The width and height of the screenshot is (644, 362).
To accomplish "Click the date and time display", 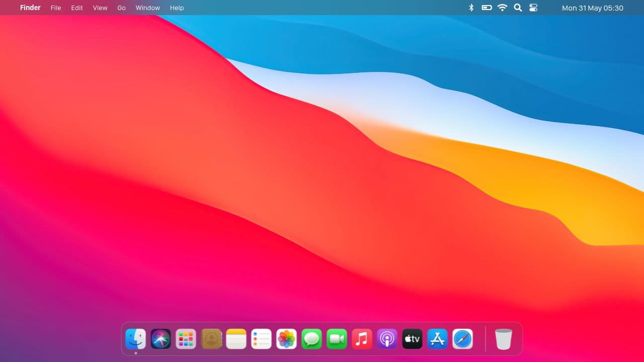I will [593, 8].
